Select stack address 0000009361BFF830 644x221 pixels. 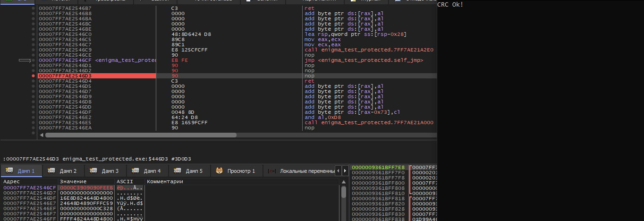tap(378, 214)
